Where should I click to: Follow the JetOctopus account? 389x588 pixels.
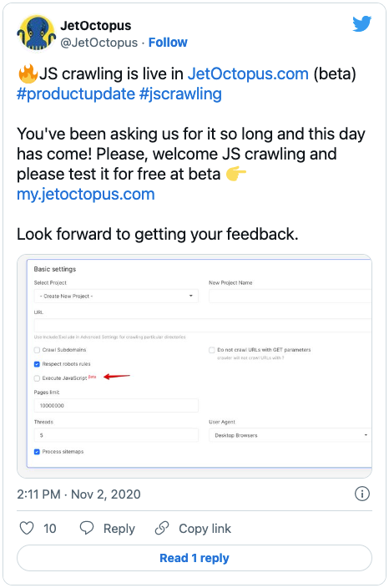(x=168, y=43)
